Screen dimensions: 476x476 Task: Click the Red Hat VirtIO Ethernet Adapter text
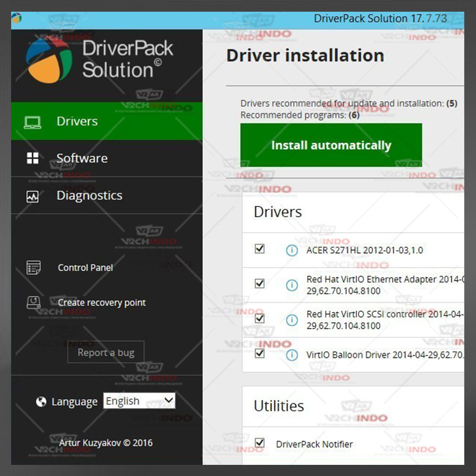(385, 284)
